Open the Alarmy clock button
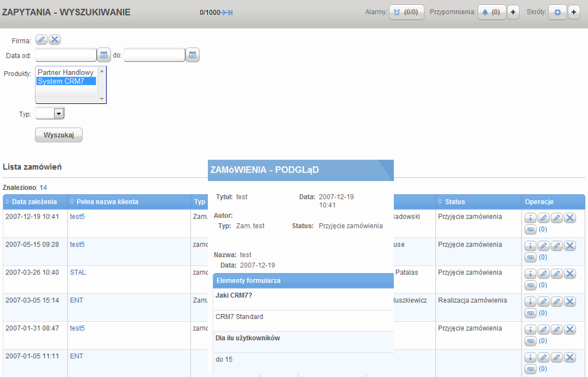588x377 pixels. pyautogui.click(x=407, y=12)
